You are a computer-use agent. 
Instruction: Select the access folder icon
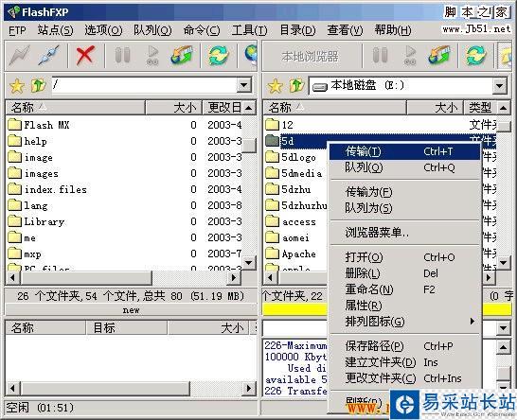[272, 221]
